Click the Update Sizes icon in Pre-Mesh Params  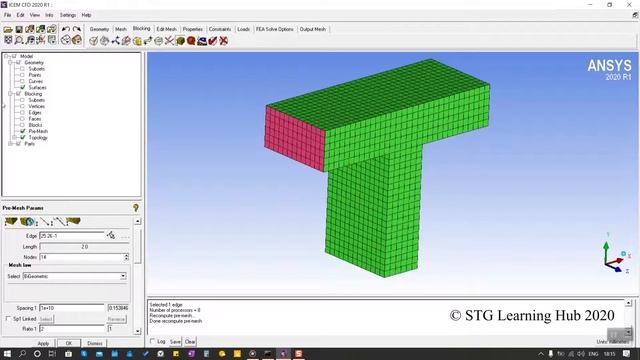click(11, 222)
